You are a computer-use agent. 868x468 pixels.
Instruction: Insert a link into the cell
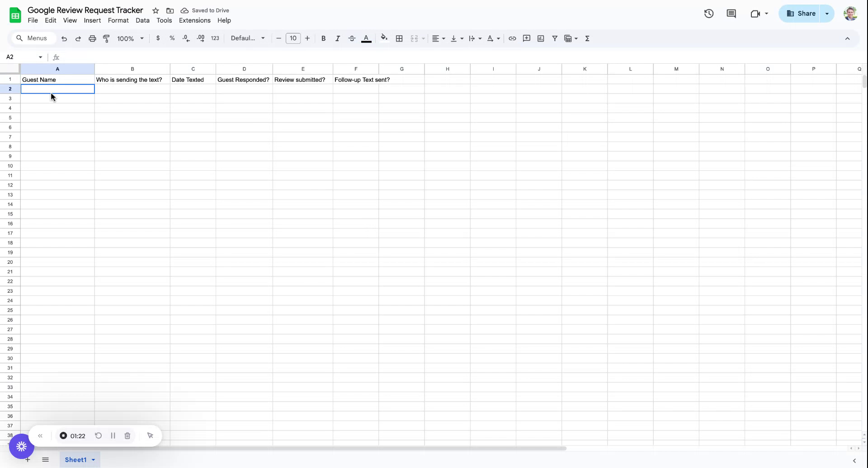click(512, 38)
